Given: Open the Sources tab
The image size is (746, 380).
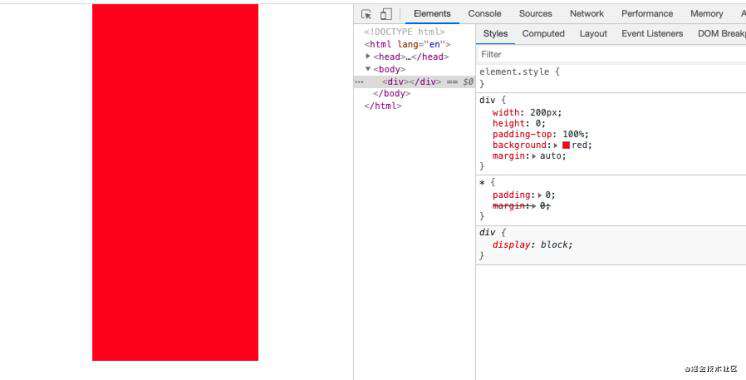Looking at the screenshot, I should [535, 14].
